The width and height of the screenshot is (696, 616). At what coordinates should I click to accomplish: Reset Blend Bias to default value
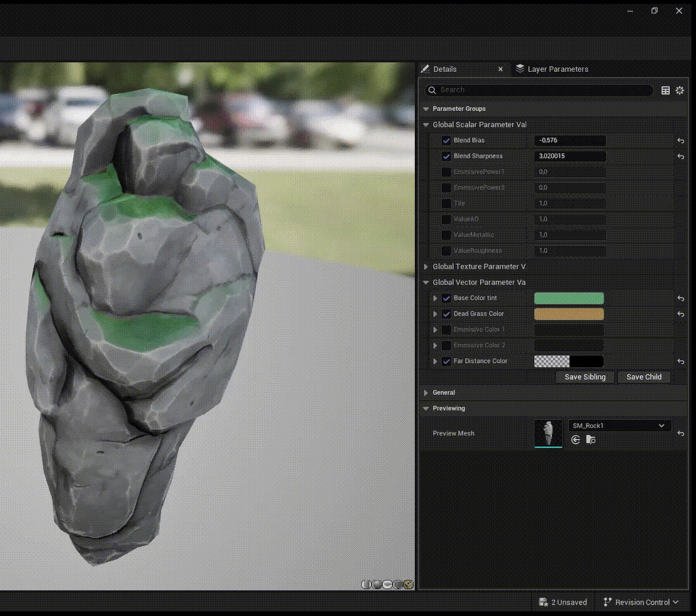680,141
